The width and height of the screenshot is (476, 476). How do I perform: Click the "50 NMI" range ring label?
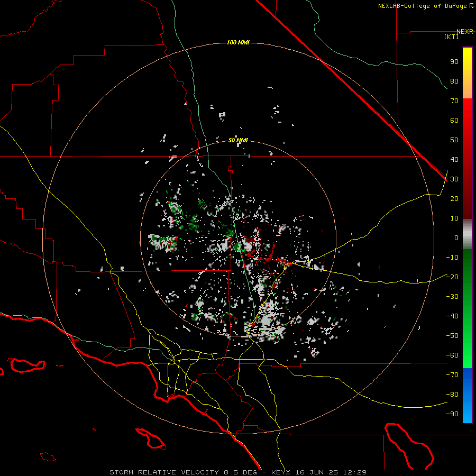(x=238, y=140)
